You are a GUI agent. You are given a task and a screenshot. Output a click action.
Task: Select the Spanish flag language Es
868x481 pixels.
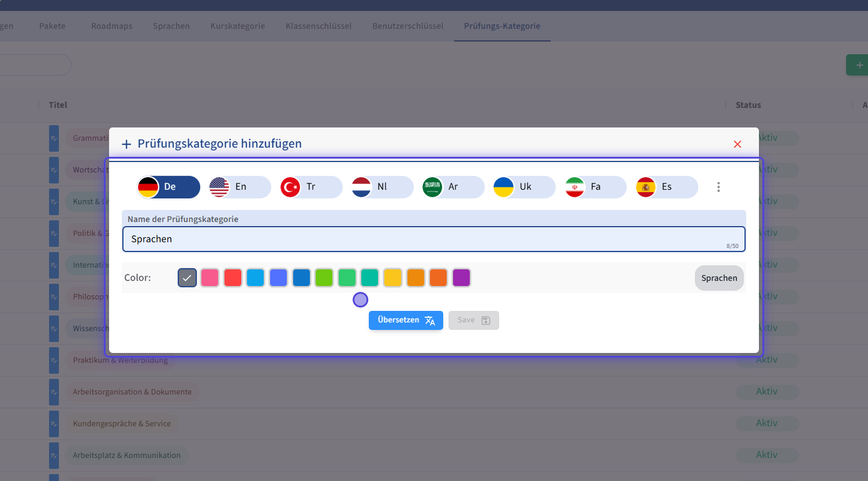pyautogui.click(x=666, y=187)
